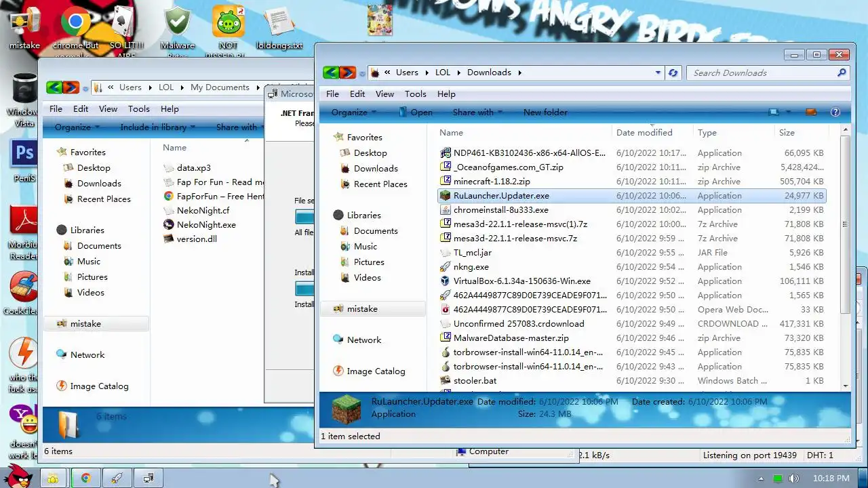
Task: Click LOL in the Downloads breadcrumb
Action: [x=443, y=73]
